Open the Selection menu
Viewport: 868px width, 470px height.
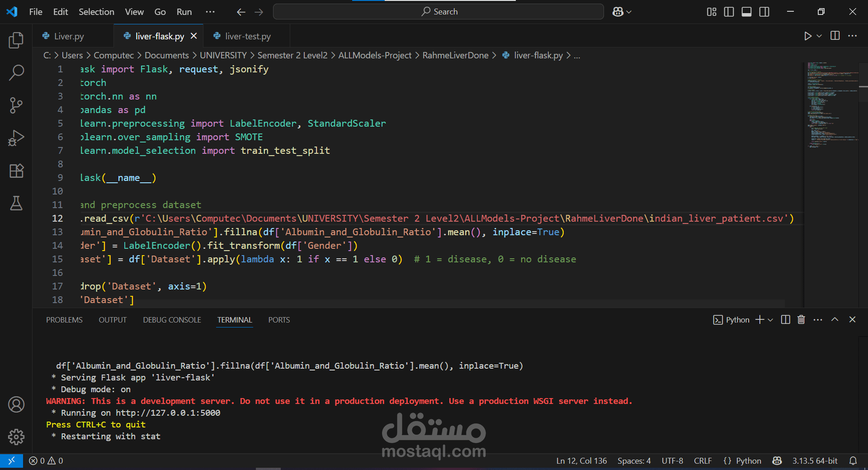coord(96,12)
